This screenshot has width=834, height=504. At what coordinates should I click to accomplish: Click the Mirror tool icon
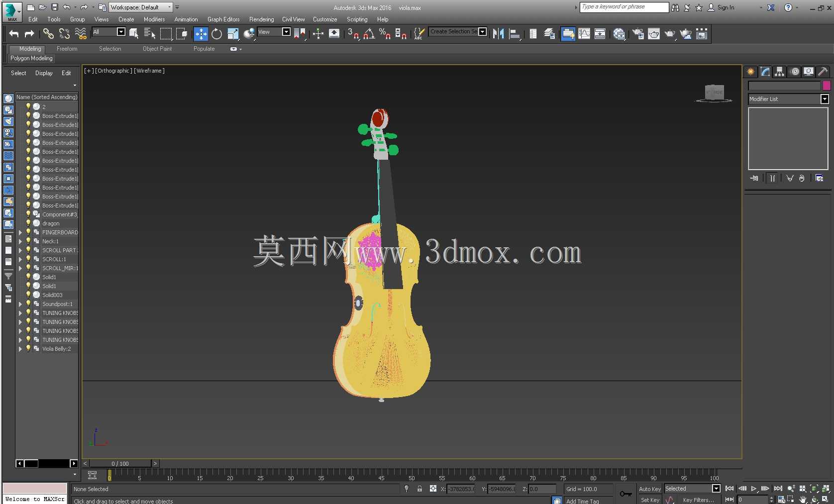tap(498, 33)
